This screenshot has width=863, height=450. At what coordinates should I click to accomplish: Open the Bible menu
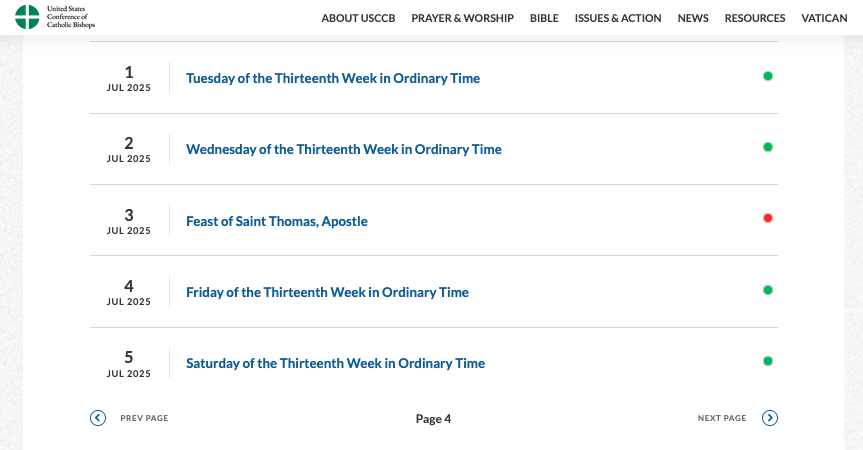point(544,18)
